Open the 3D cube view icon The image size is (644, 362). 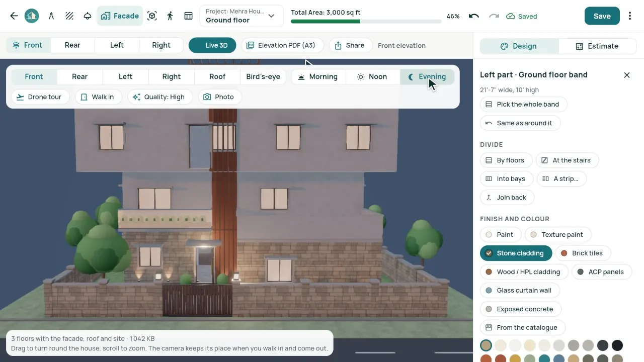(x=152, y=16)
